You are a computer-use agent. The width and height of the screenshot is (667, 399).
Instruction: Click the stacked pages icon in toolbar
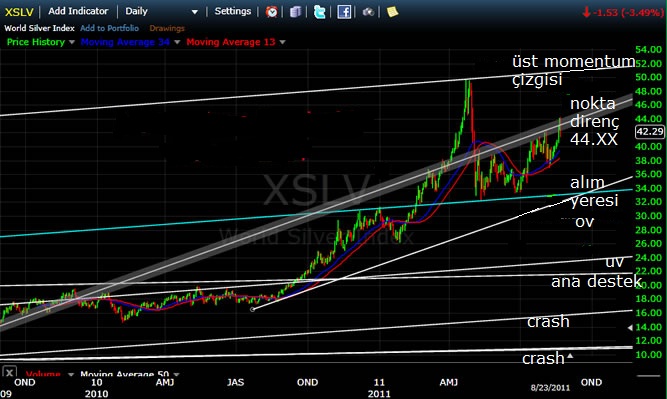[295, 11]
